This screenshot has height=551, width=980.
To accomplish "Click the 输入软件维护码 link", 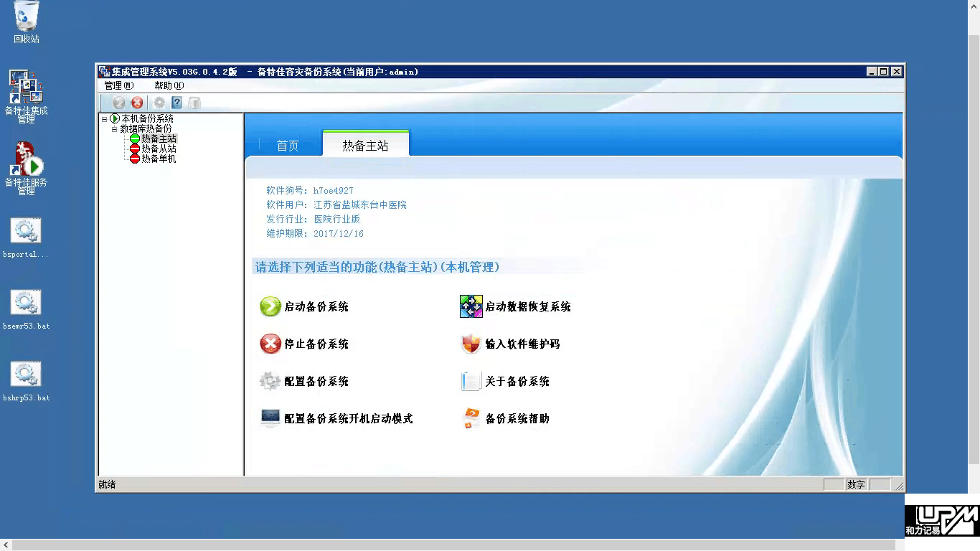I will tap(522, 344).
